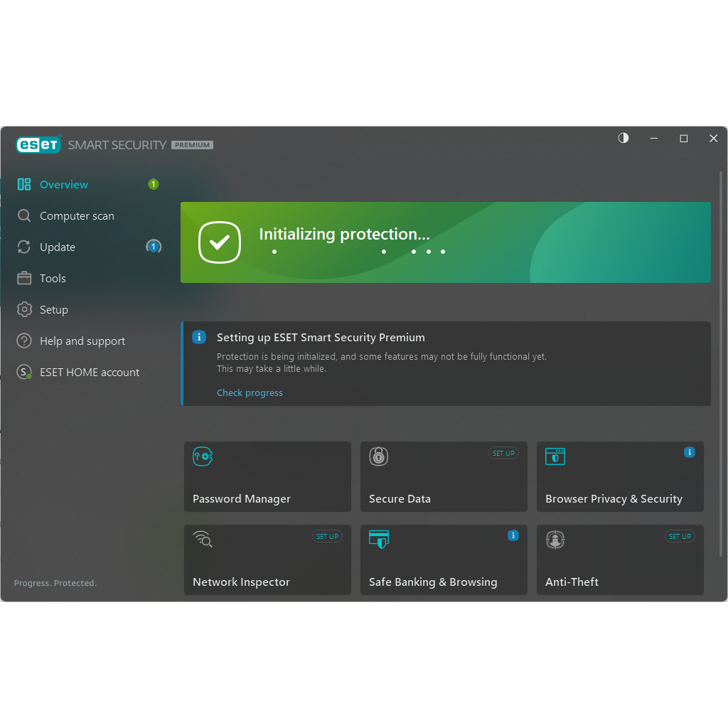Click the blue badge next to Update
Viewport: 728px width, 728px height.
[x=154, y=247]
